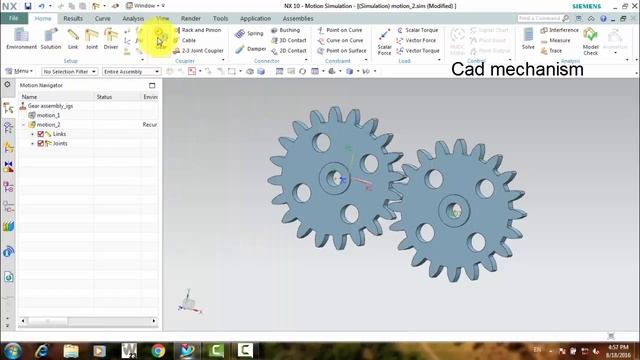This screenshot has width=640, height=360.
Task: Open the Solution tool
Action: [51, 39]
